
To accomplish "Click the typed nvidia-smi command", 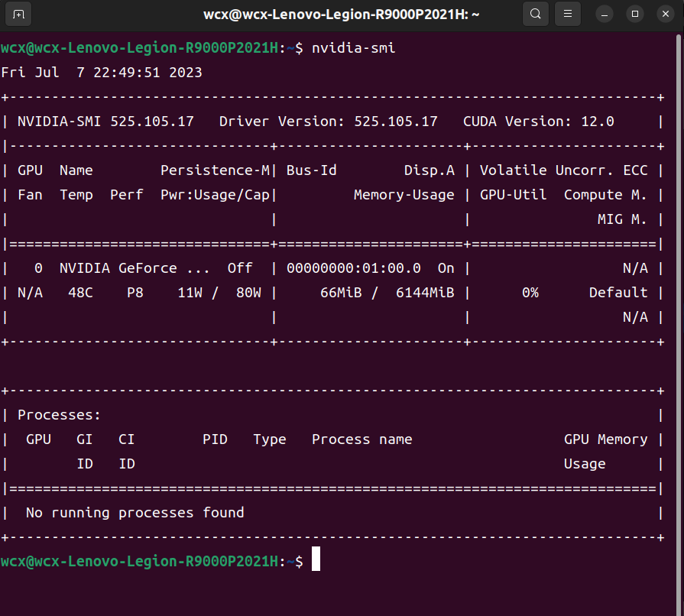I will [x=353, y=47].
